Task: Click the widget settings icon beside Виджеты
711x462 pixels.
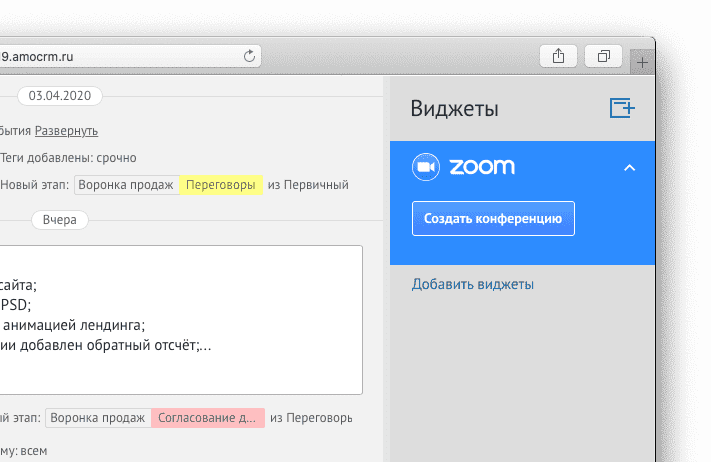Action: click(622, 109)
